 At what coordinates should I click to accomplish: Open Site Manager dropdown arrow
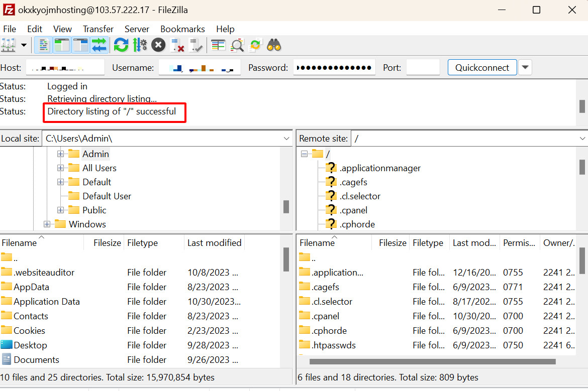click(x=24, y=45)
